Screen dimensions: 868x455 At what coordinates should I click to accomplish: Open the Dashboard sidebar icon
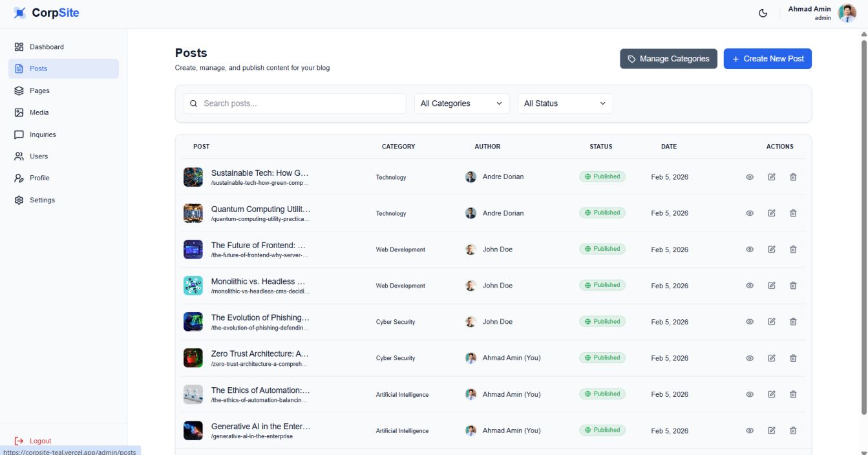click(19, 47)
